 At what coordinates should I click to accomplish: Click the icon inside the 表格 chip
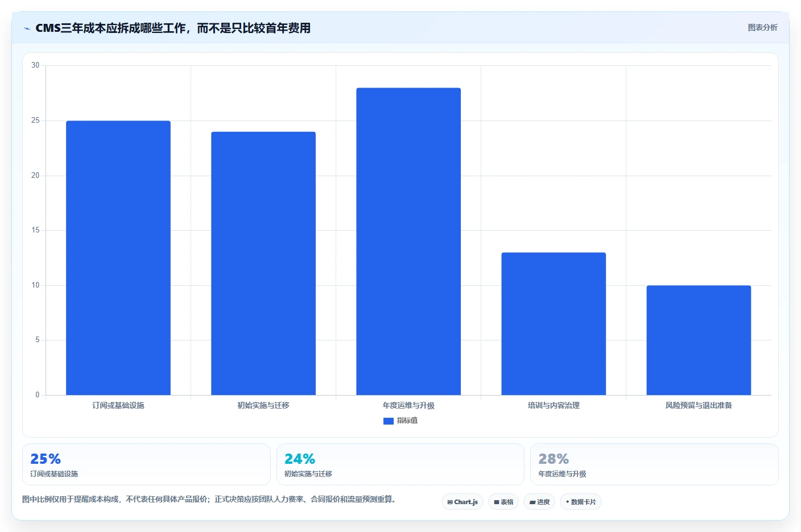(x=497, y=502)
